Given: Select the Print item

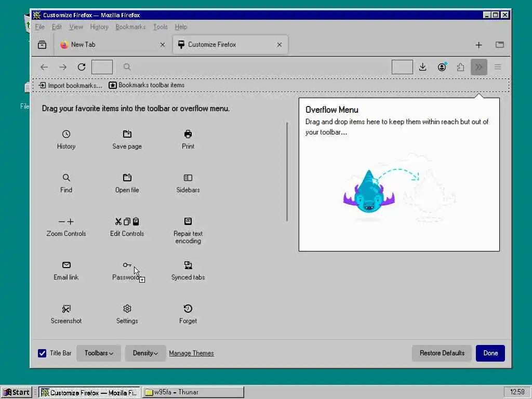Looking at the screenshot, I should tap(188, 139).
